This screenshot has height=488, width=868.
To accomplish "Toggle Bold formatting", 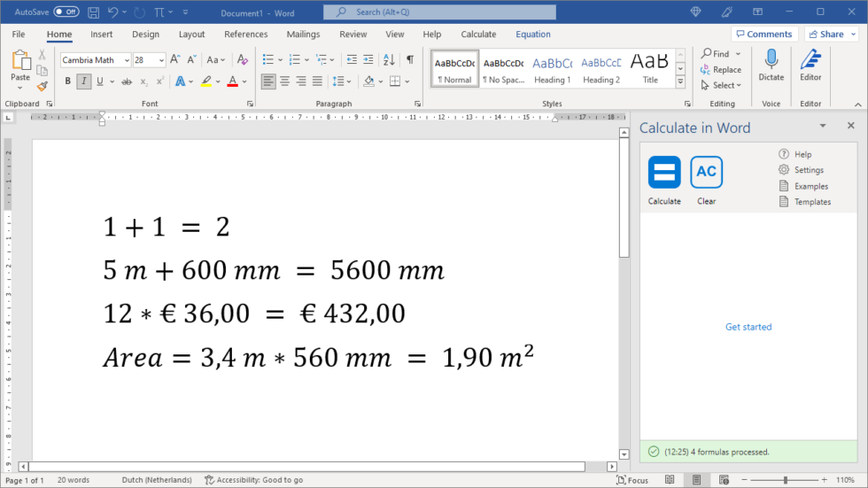I will pyautogui.click(x=67, y=81).
